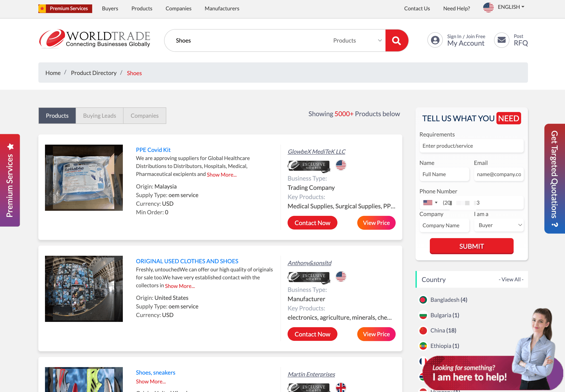Click the red search magnifier button
Viewport: 565px width, 392px height.
[x=396, y=41]
